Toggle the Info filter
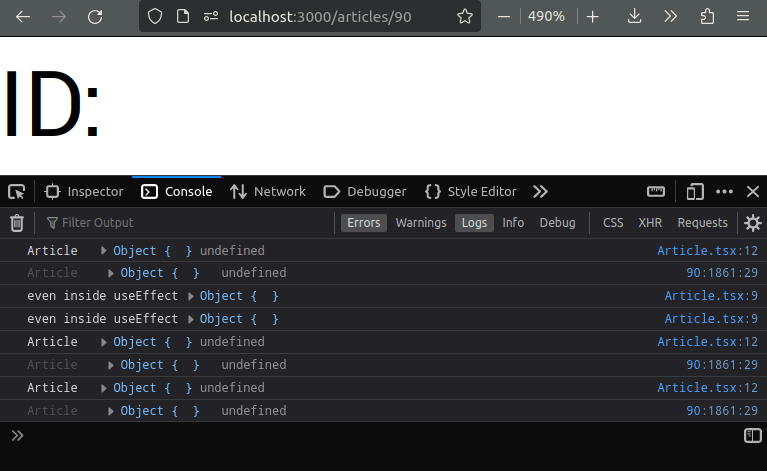Screen dimensions: 767x471 513,223
